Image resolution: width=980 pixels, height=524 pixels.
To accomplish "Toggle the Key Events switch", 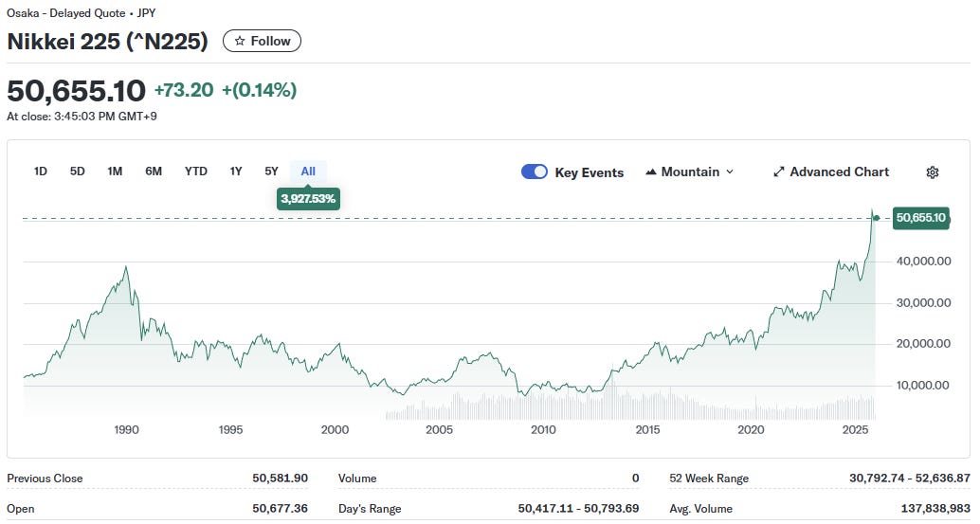I will click(x=535, y=172).
